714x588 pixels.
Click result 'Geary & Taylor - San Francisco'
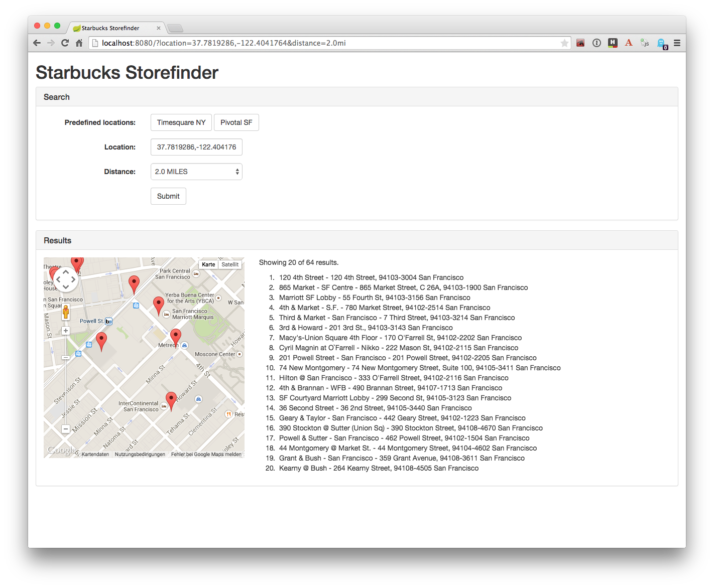click(402, 418)
